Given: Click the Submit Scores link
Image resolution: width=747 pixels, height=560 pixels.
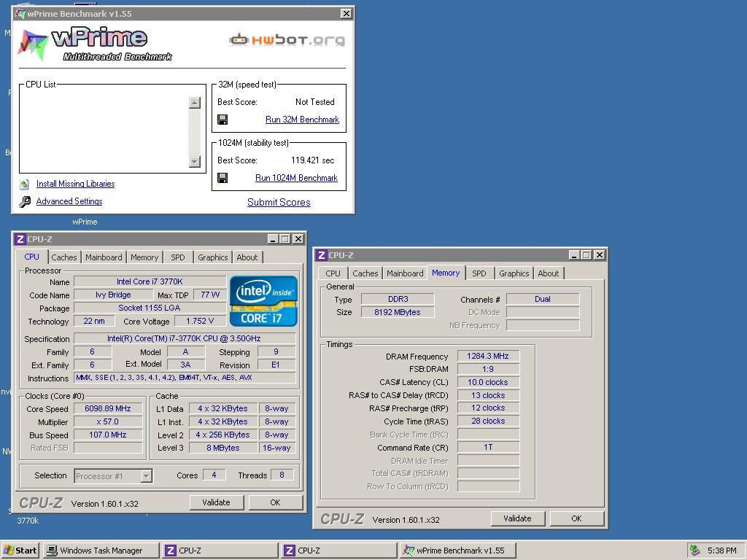Looking at the screenshot, I should [x=279, y=203].
